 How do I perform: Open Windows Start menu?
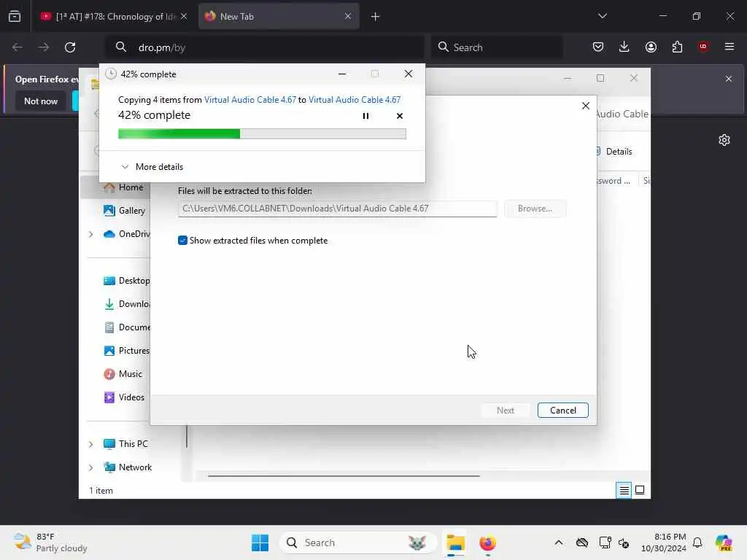coord(260,542)
